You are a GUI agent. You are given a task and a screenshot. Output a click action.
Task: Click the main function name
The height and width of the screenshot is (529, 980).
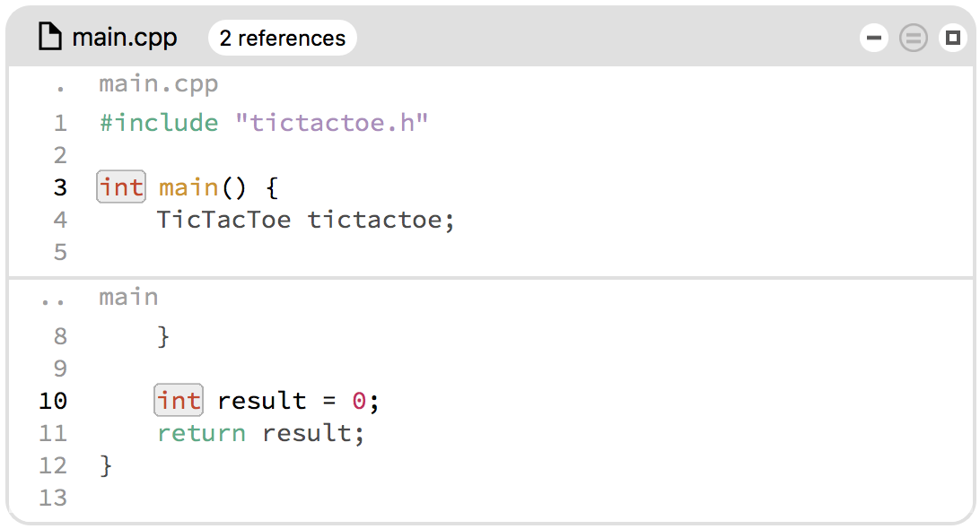click(188, 187)
